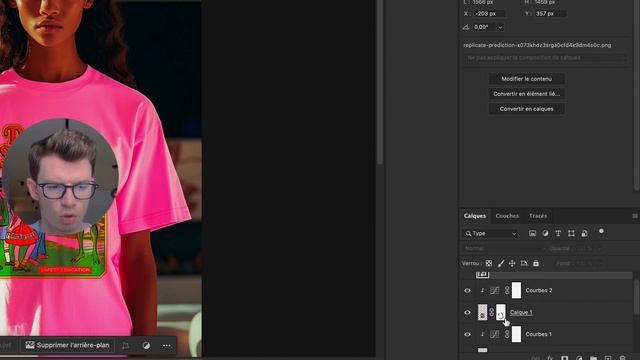The width and height of the screenshot is (640, 360).
Task: Unlink the mask on Courbes 2
Action: pyautogui.click(x=507, y=291)
